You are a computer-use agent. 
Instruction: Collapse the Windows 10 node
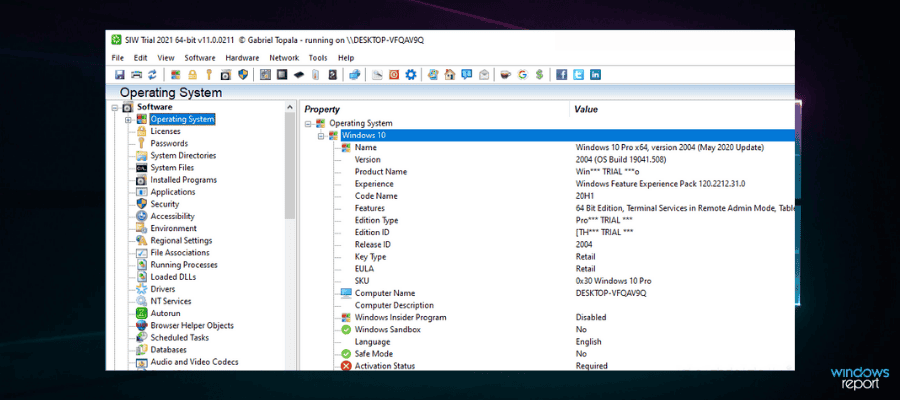(320, 135)
